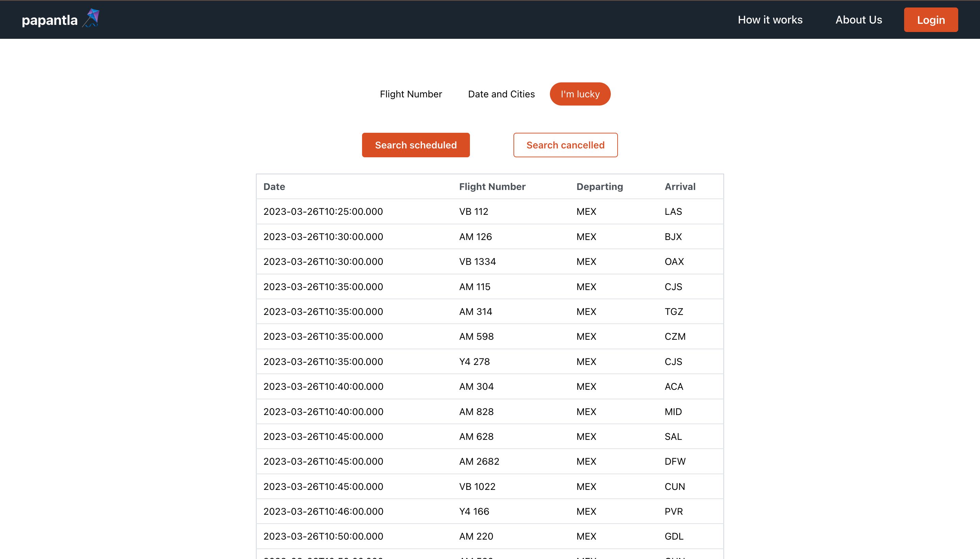Image resolution: width=980 pixels, height=559 pixels.
Task: Click the Login button icon
Action: pyautogui.click(x=931, y=19)
